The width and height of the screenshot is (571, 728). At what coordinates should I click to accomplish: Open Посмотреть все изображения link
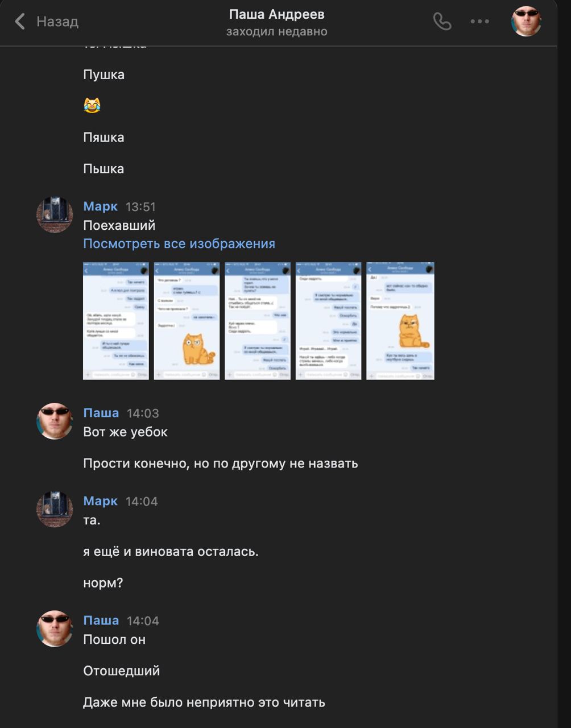click(179, 243)
